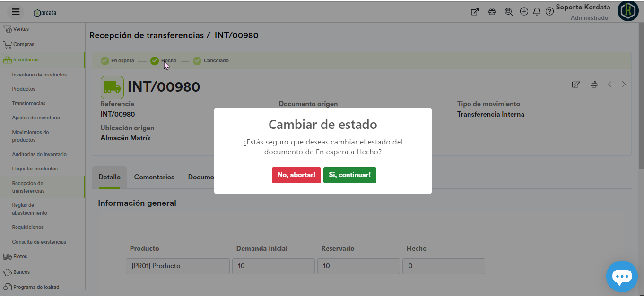644x296 pixels.
Task: Expand the Ventas sidebar section
Action: click(21, 29)
